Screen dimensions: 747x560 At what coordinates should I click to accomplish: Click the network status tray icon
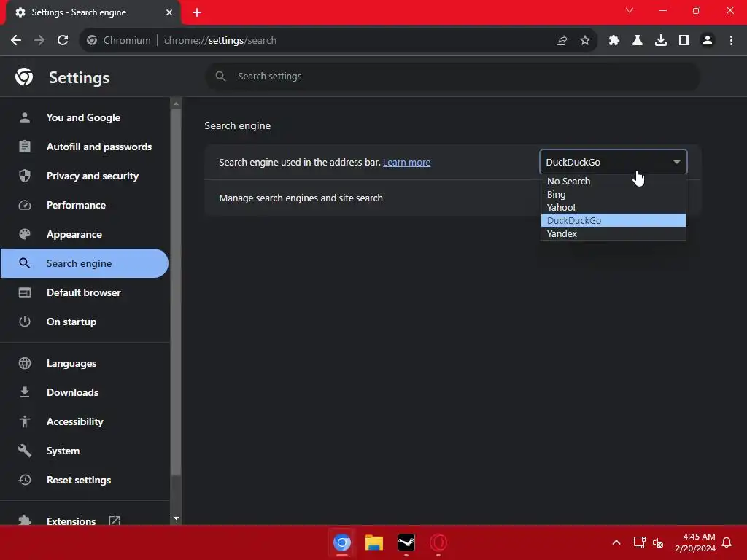[x=639, y=542]
